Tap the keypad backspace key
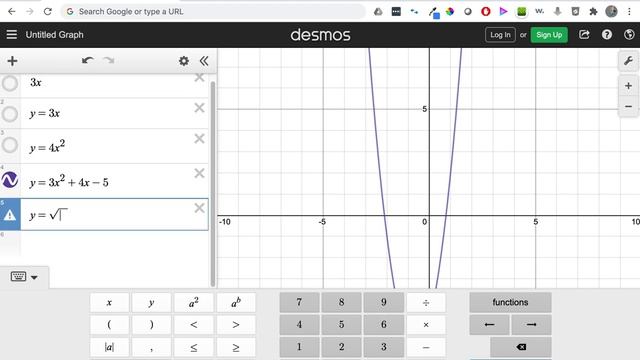 (521, 347)
